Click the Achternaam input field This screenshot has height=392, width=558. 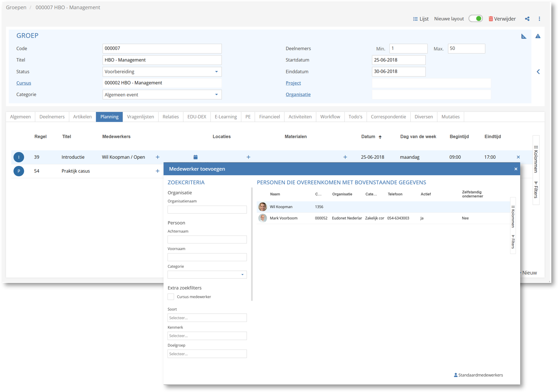[207, 240]
